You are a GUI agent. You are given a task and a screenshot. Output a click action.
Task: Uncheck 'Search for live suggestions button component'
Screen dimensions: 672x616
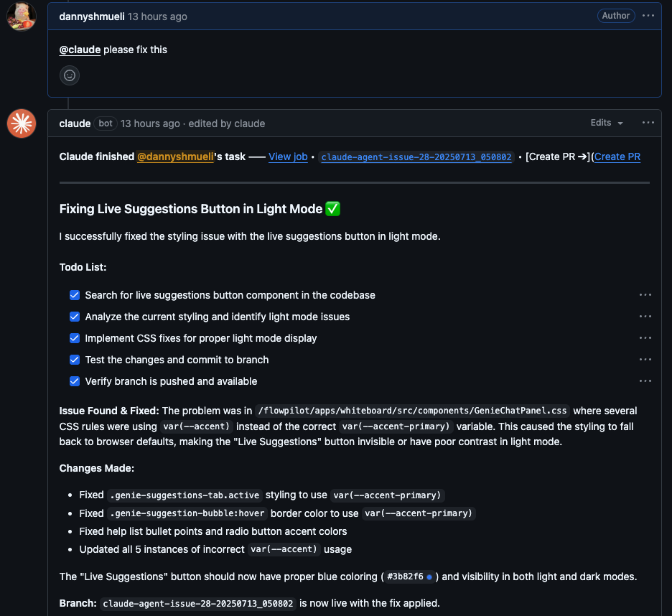click(x=75, y=295)
